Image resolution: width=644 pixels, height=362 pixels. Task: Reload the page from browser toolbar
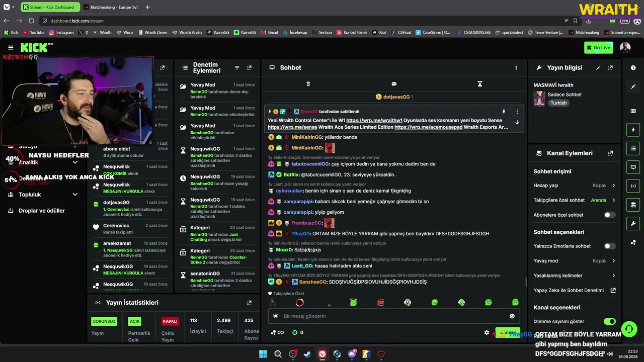point(31,21)
